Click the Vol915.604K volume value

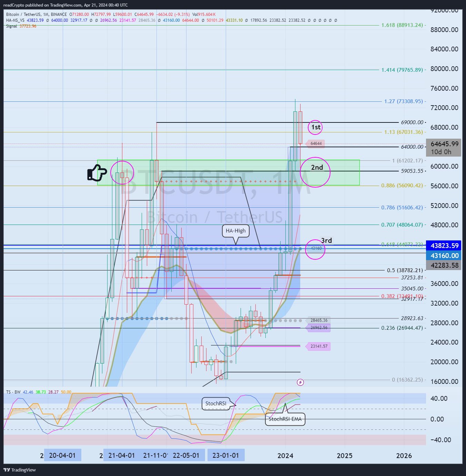(204, 14)
